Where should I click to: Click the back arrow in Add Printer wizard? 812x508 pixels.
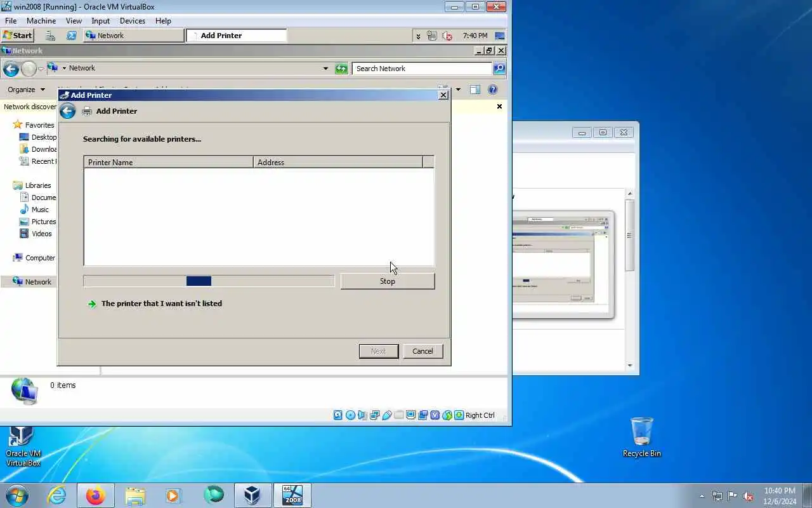(x=67, y=111)
